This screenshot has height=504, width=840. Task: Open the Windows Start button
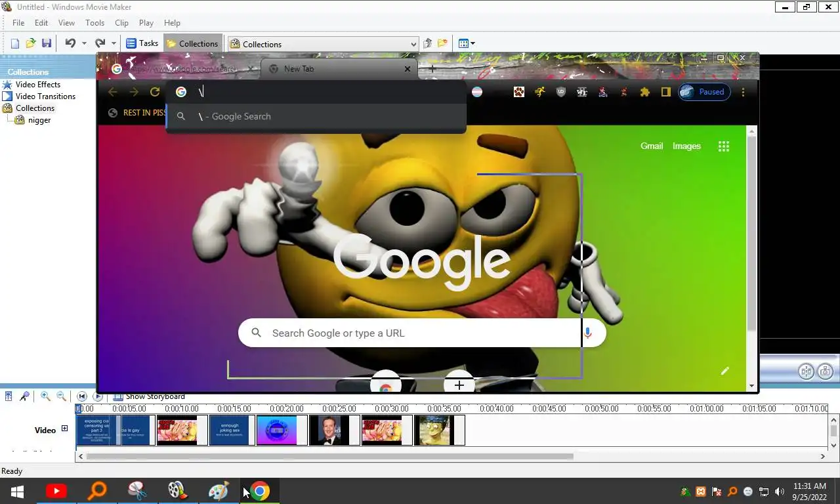(17, 491)
